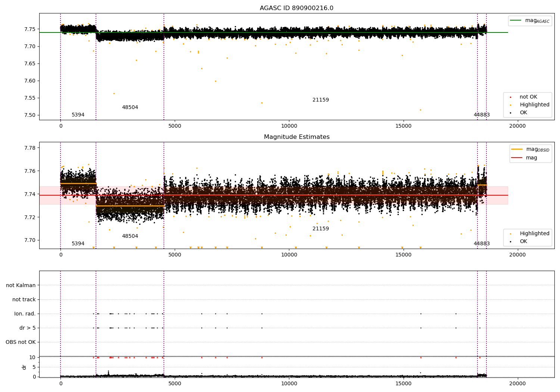The image size is (560, 392).
Task: Click the 7.78 y-axis tick label
Action: pyautogui.click(x=30, y=148)
